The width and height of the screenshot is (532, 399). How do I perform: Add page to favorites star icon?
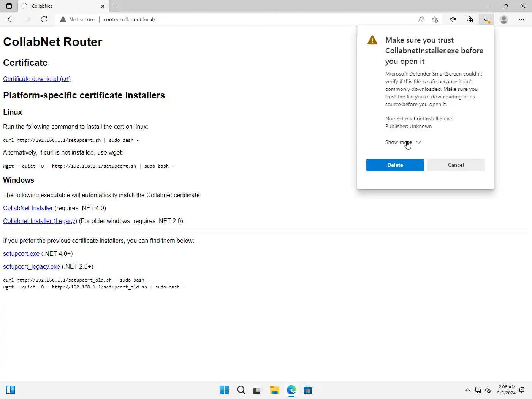(435, 19)
